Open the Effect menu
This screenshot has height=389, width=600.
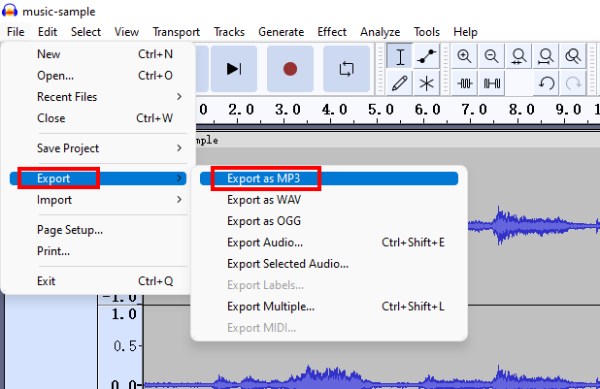pyautogui.click(x=332, y=32)
